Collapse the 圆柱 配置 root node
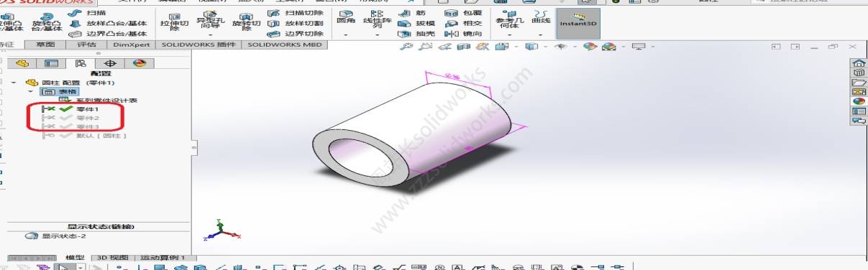The width and height of the screenshot is (868, 270). pyautogui.click(x=14, y=83)
